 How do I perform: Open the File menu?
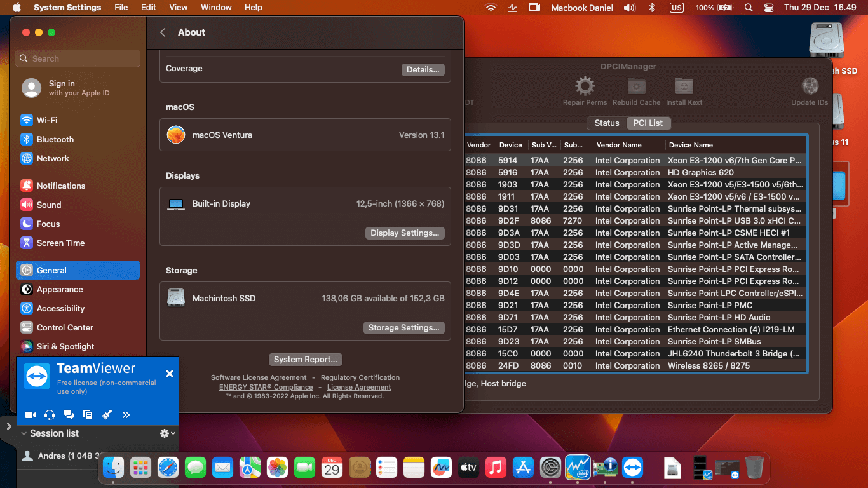pyautogui.click(x=121, y=8)
